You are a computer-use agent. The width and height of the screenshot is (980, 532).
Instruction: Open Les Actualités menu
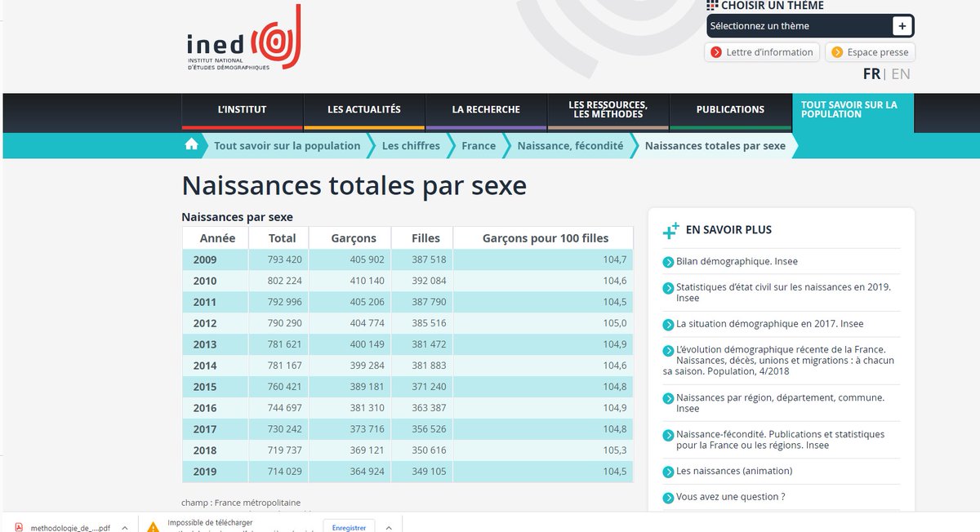(x=364, y=110)
